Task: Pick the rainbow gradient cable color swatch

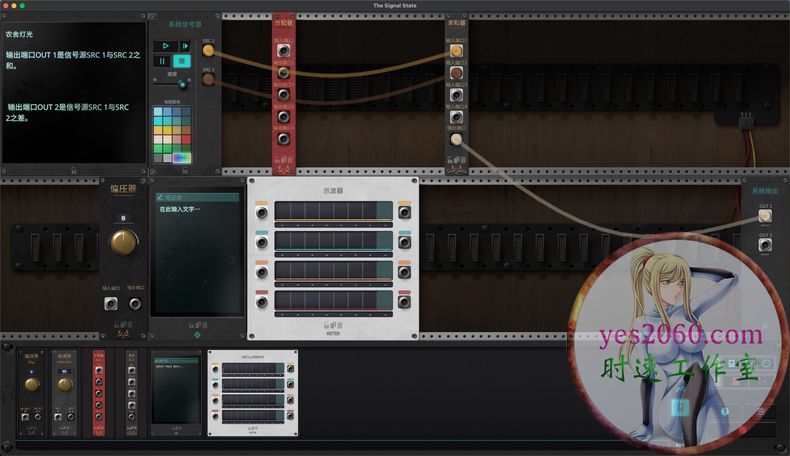Action: [x=182, y=157]
